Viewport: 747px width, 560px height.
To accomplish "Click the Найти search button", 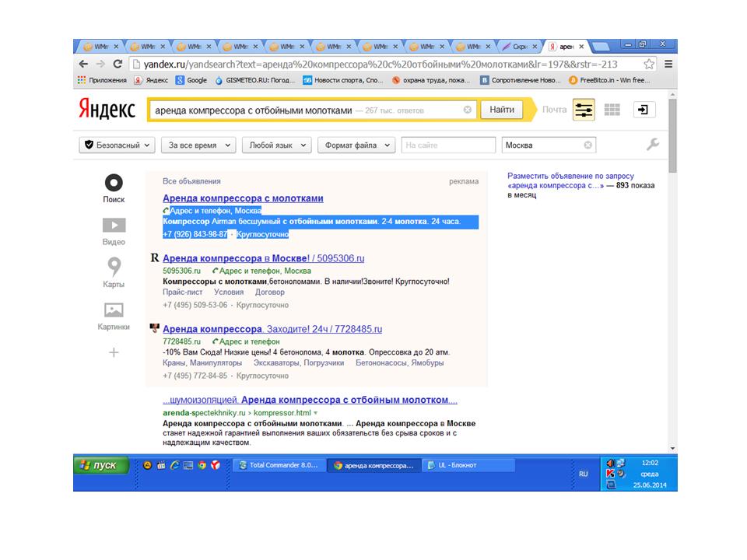I will (502, 110).
